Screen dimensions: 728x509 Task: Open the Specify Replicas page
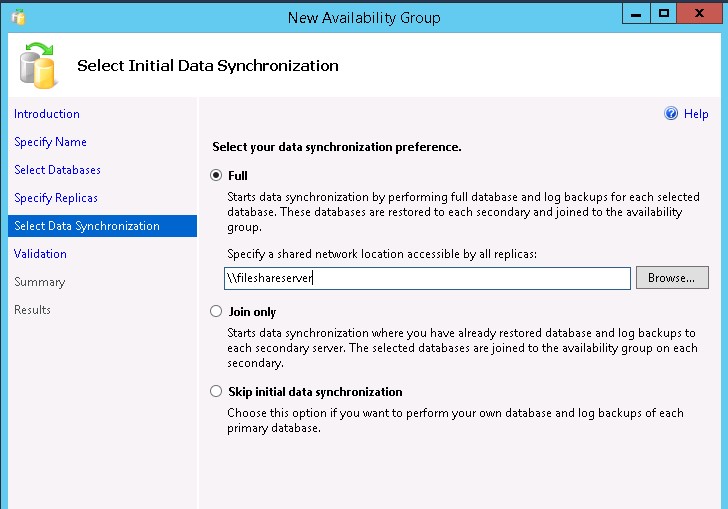pyautogui.click(x=56, y=198)
